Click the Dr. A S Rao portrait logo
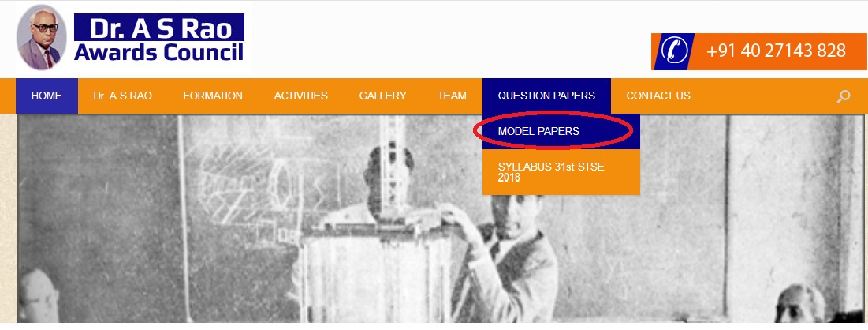The image size is (868, 330). pyautogui.click(x=42, y=38)
